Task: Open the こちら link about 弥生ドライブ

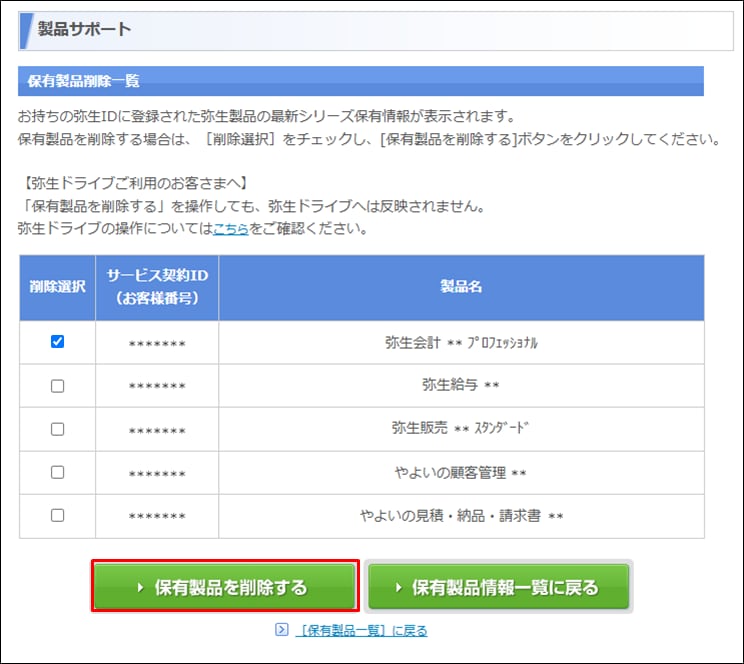Action: [x=231, y=229]
